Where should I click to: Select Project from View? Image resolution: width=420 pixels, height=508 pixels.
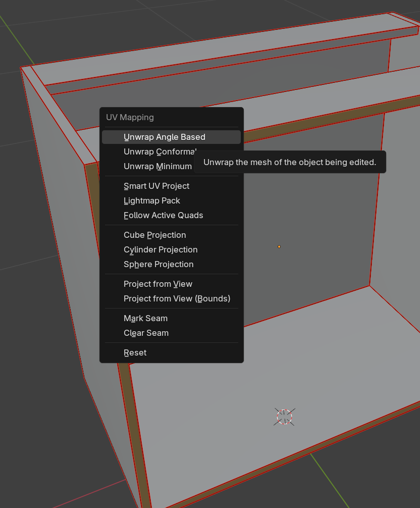171,284
